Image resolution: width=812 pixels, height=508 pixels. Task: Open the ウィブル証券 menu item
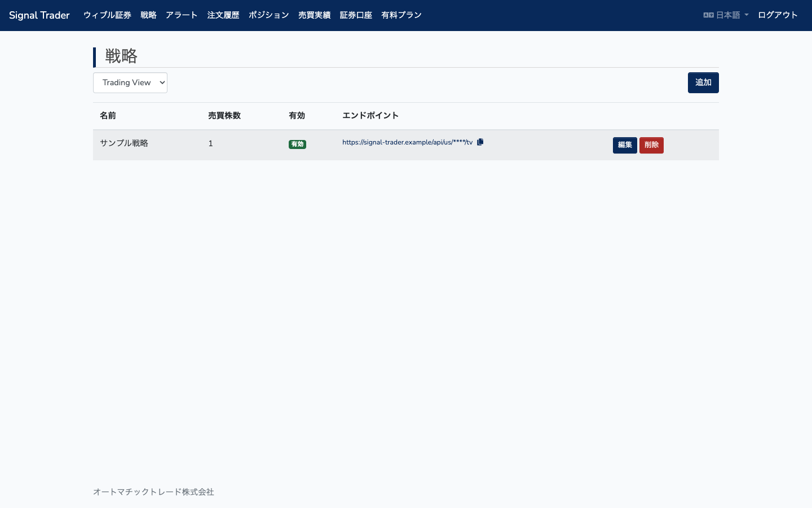tap(107, 15)
